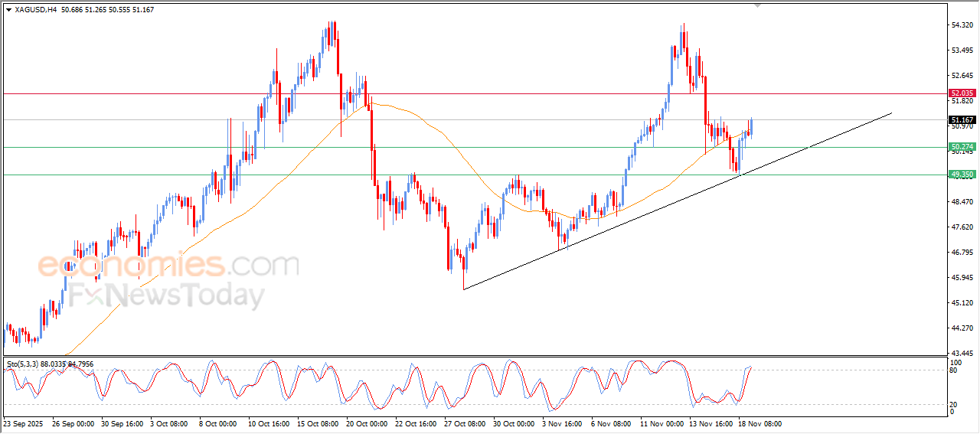Click the small triangle before XAGUSD,H4 title

(8, 10)
